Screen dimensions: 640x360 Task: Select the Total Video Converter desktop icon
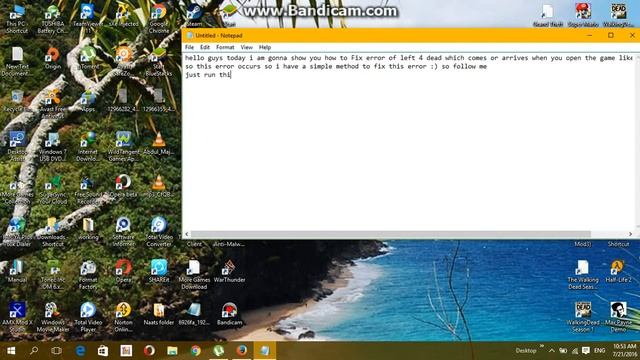159,232
